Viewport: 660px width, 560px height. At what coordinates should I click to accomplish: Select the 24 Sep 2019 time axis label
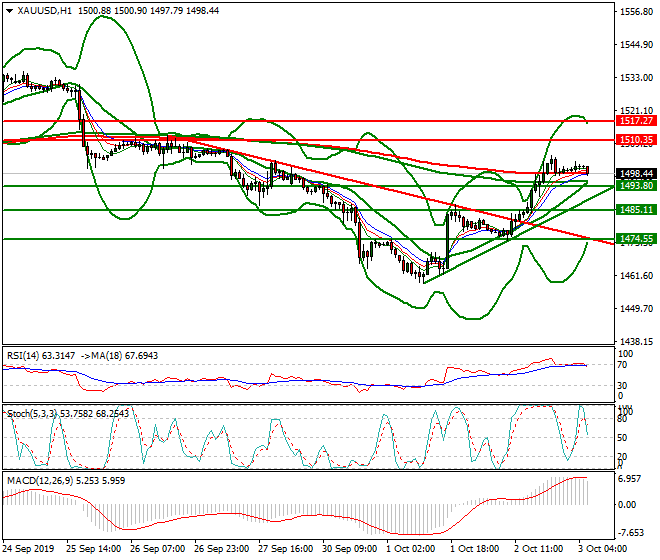point(29,549)
